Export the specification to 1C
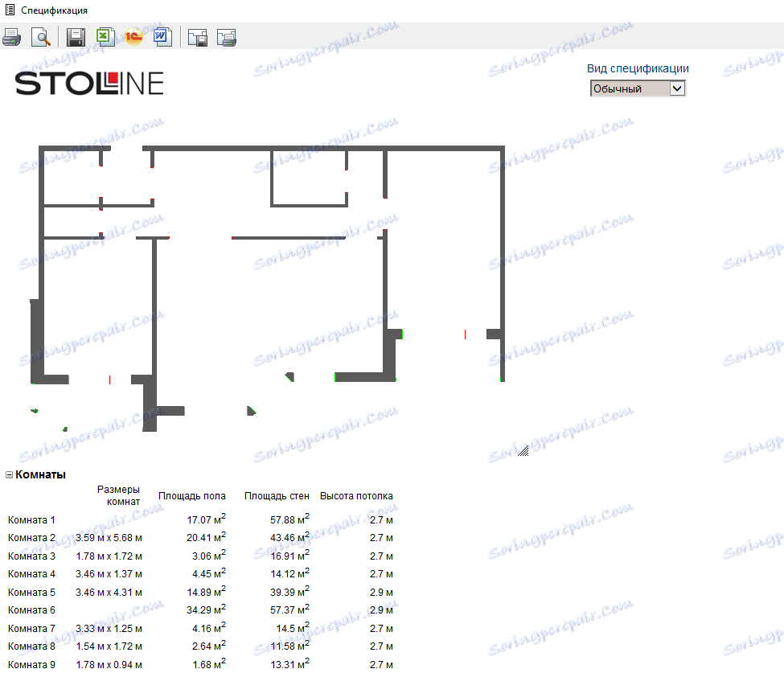784x673 pixels. [133, 37]
